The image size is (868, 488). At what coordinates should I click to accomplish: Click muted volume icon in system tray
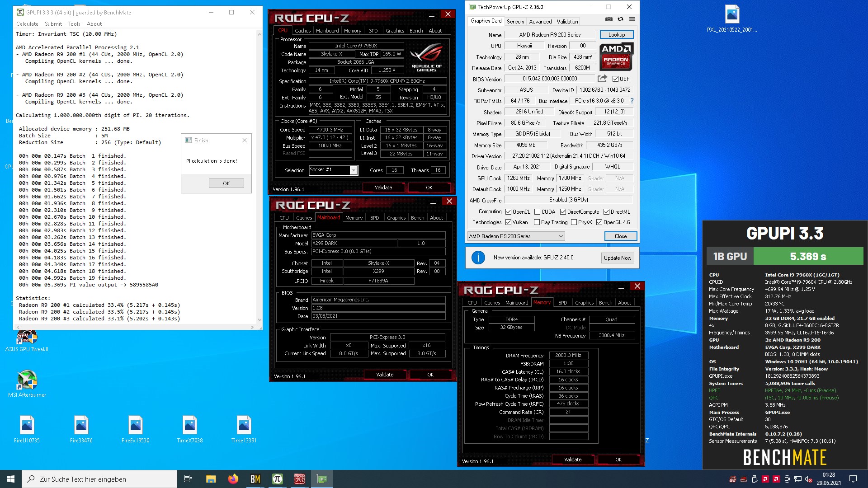(x=809, y=479)
